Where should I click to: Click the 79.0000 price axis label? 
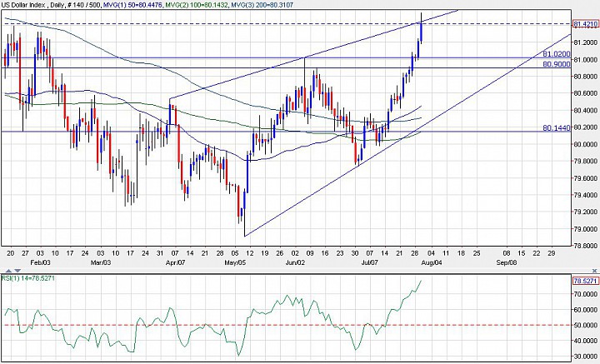[587, 229]
